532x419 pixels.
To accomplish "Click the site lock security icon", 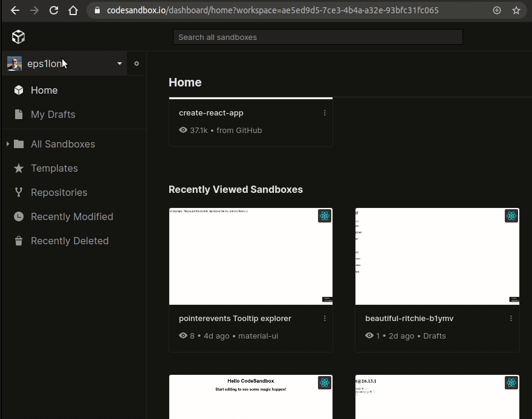I will [97, 10].
